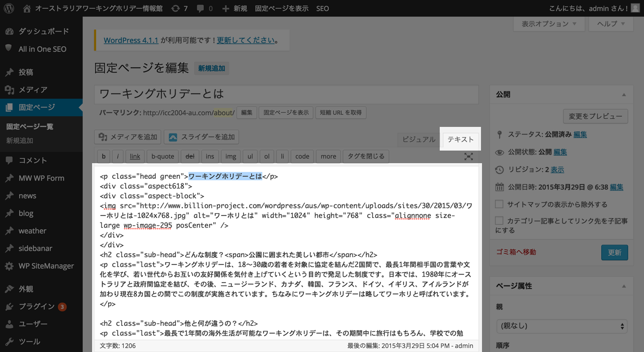Check カテゴリー記事としてリンク先を子記事にする checkbox

point(499,221)
